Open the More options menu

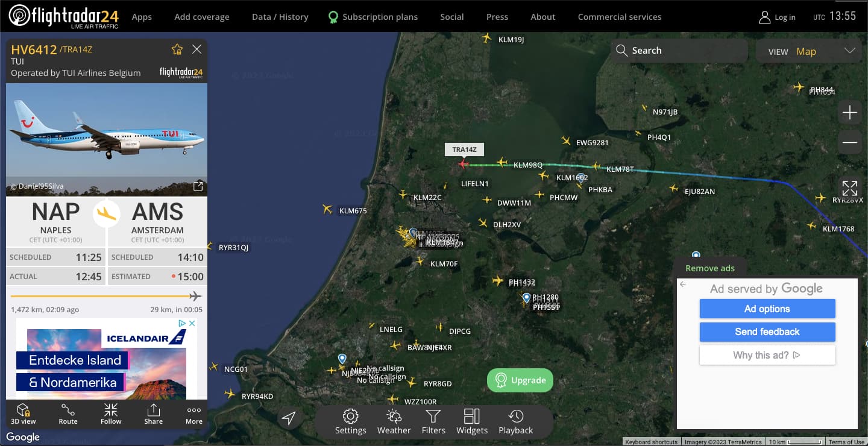[x=194, y=414]
